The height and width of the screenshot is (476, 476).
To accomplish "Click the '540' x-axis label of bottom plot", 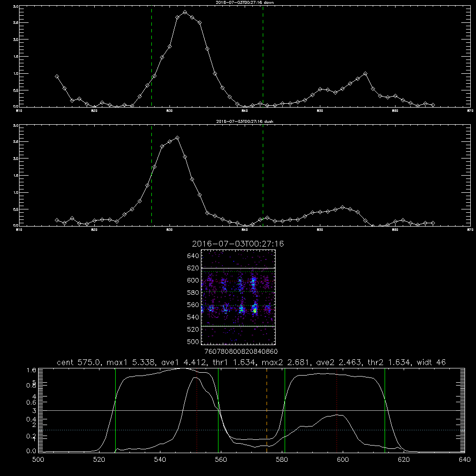I will coord(160,459).
